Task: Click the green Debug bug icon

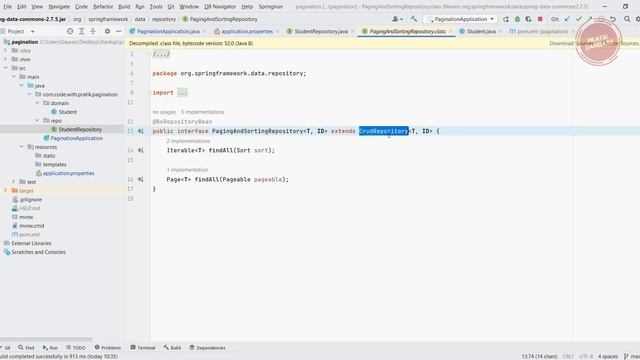Action: (x=517, y=19)
